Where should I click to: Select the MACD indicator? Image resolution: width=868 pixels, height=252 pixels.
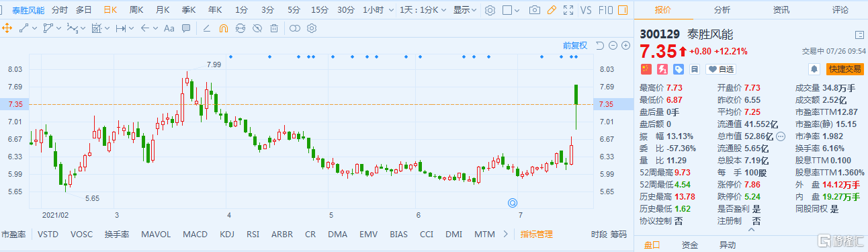[x=196, y=235]
